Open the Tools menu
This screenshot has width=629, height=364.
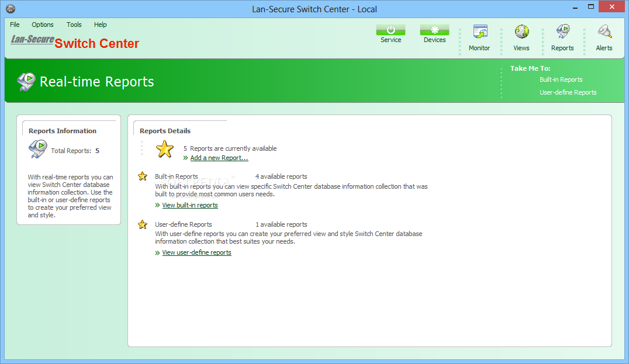pos(74,25)
